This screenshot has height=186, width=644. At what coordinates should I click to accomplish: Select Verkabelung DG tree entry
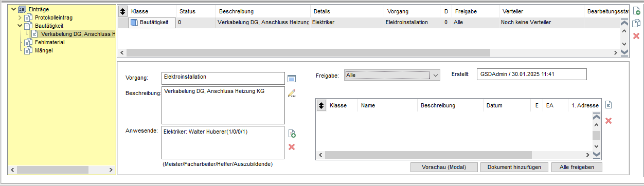78,34
